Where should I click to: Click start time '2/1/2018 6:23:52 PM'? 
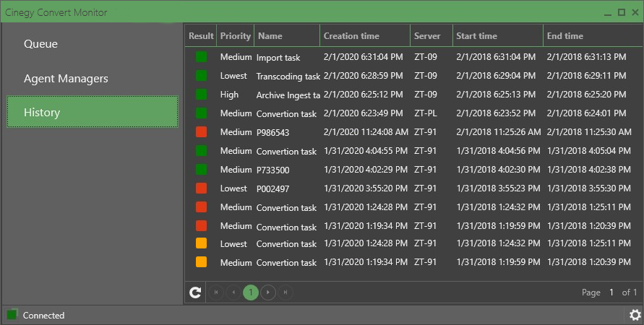(x=496, y=113)
